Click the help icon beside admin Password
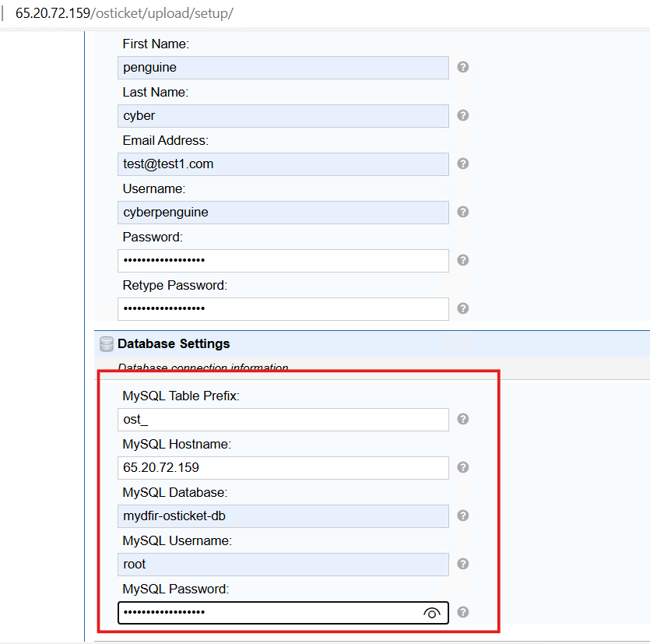The image size is (650, 644). click(462, 260)
